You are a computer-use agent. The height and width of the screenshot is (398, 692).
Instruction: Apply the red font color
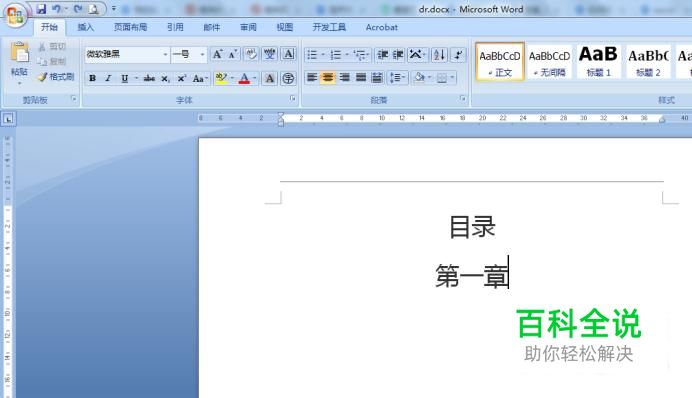coord(244,79)
